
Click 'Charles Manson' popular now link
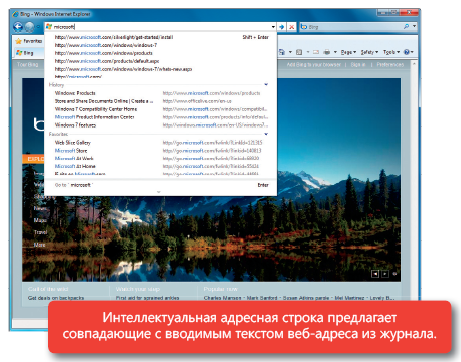pos(222,298)
